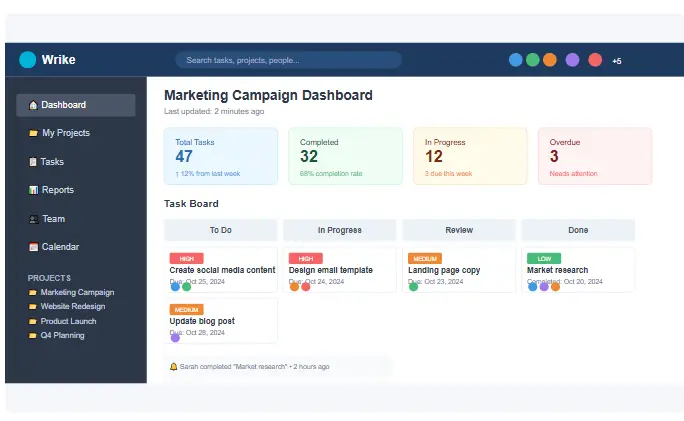Click the My Projects folder icon
Image resolution: width=684 pixels, height=421 pixels.
point(33,133)
